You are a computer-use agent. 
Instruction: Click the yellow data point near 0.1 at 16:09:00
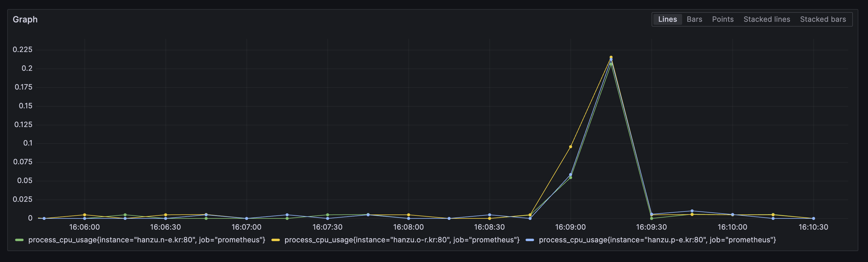click(571, 147)
